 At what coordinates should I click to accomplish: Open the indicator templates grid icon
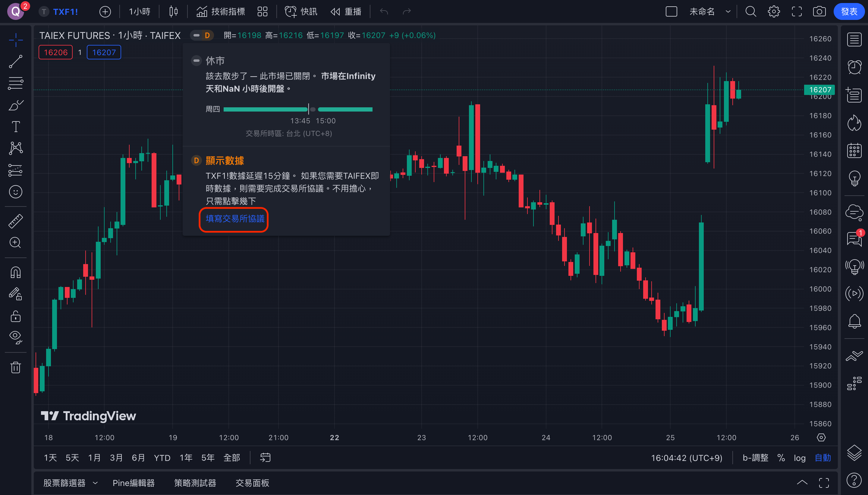pos(263,11)
